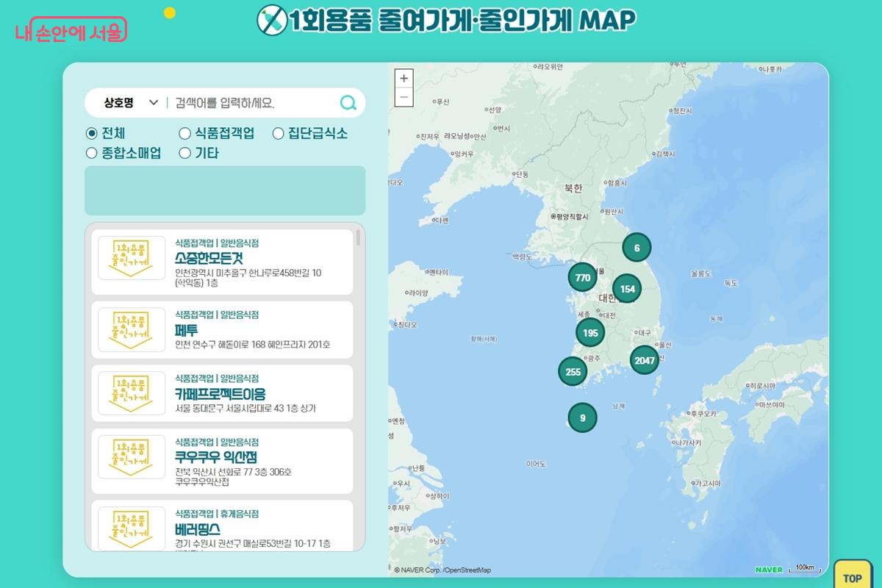Open the cluster marker showing 2047 stores
The width and height of the screenshot is (882, 588).
click(x=643, y=361)
